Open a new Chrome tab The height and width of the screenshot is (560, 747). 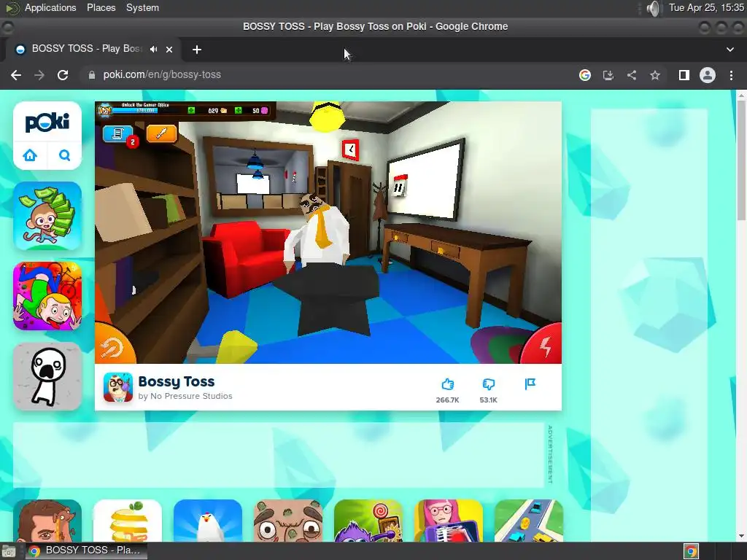pos(197,50)
